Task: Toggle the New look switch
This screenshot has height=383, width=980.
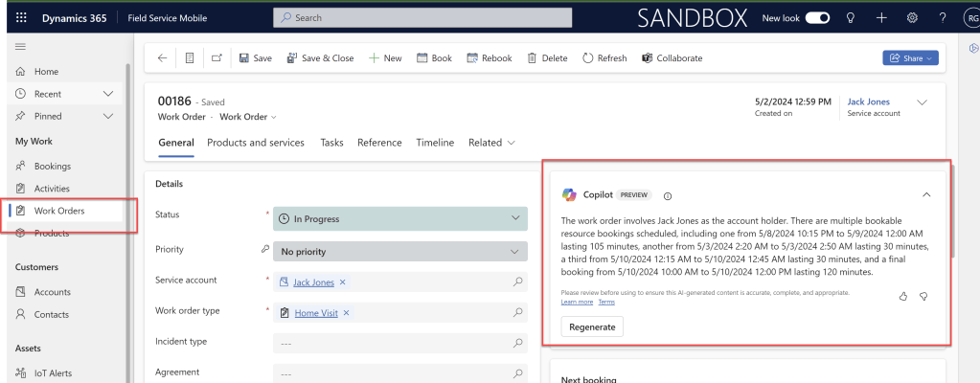Action: click(x=817, y=17)
